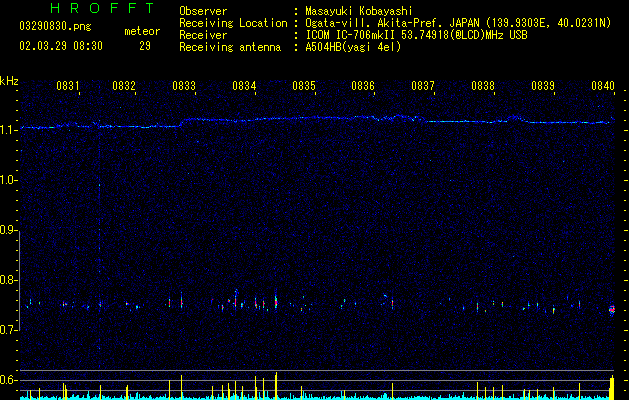This screenshot has height=400, width=629.
Task: Click the 0836 time axis label
Action: [363, 85]
